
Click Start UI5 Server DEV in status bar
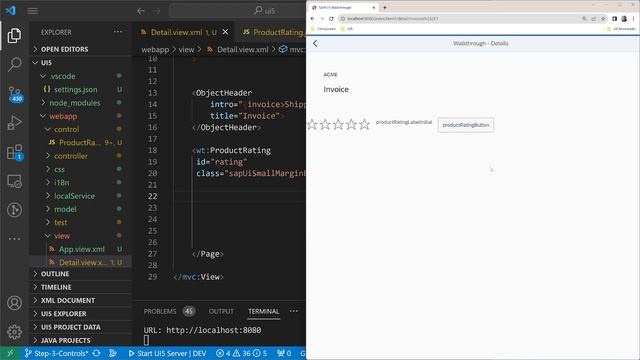[167, 353]
